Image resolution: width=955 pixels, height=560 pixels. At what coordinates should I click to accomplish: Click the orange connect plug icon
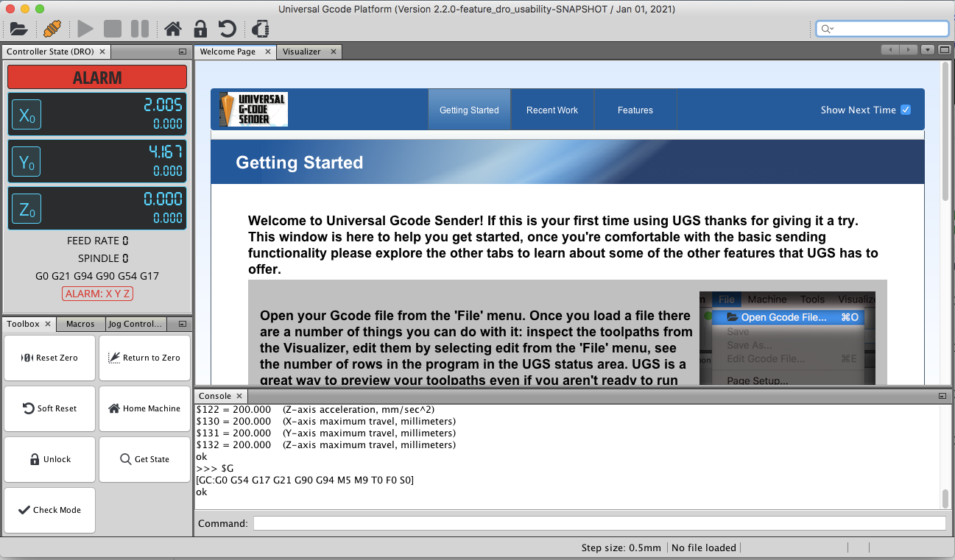tap(52, 29)
